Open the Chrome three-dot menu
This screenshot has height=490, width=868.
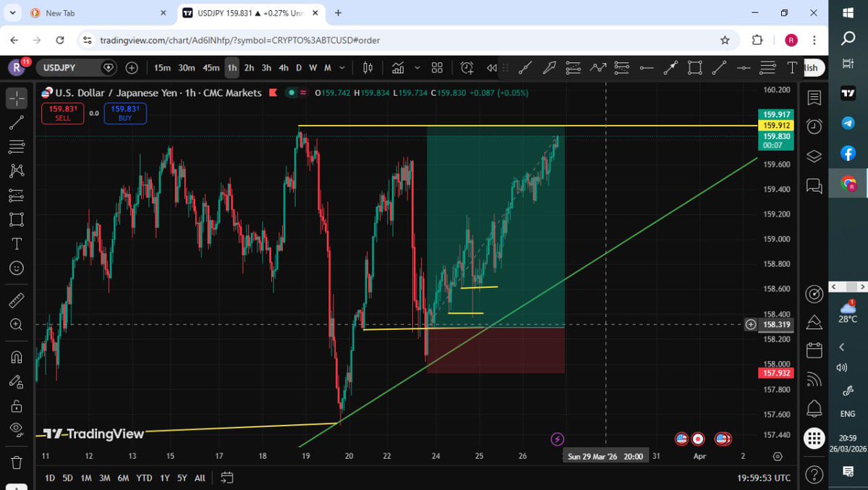coord(815,41)
